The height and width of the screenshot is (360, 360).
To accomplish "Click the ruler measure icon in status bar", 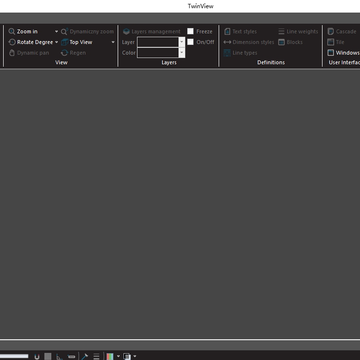I will pyautogui.click(x=71, y=356).
